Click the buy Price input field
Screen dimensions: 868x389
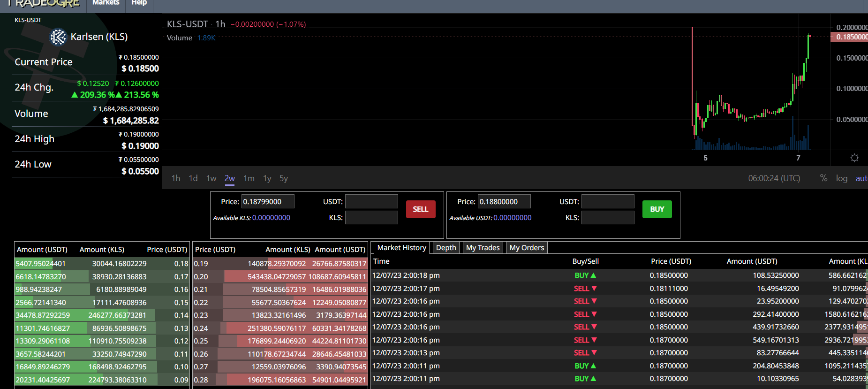click(x=504, y=202)
